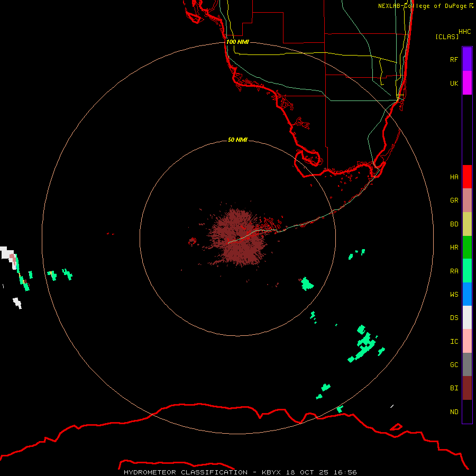
Task: Click the IC legend label
Action: (454, 342)
